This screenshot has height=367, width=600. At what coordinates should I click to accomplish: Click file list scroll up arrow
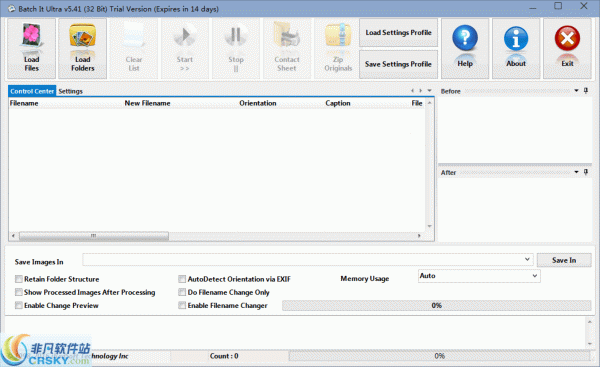coord(429,103)
